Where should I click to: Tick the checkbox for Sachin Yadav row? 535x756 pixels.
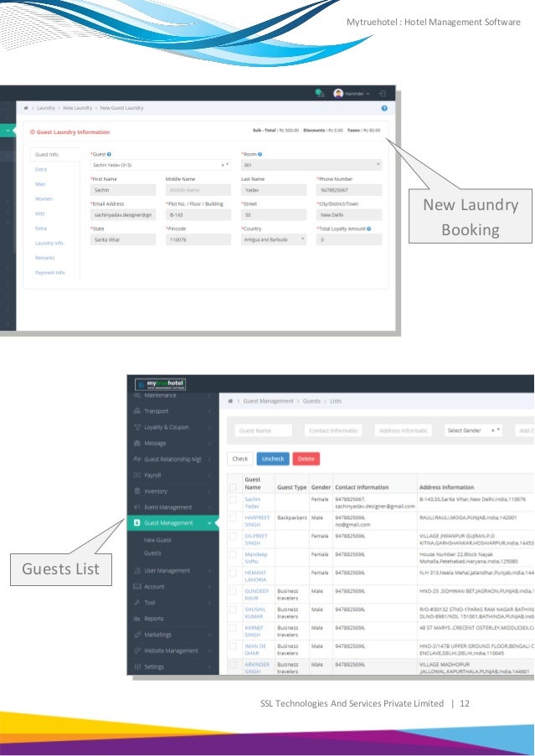[x=233, y=500]
